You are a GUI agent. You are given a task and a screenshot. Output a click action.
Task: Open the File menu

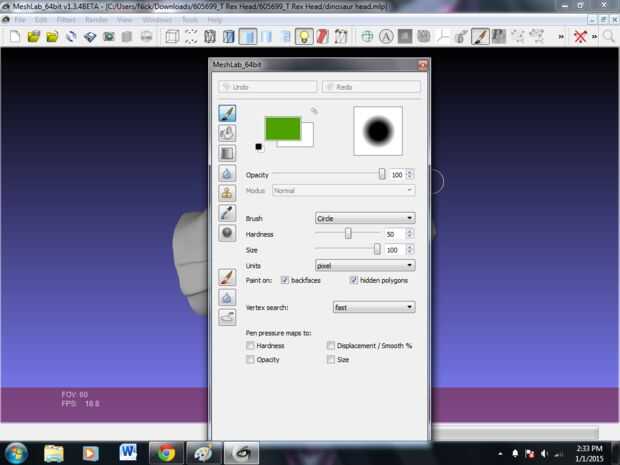20,20
